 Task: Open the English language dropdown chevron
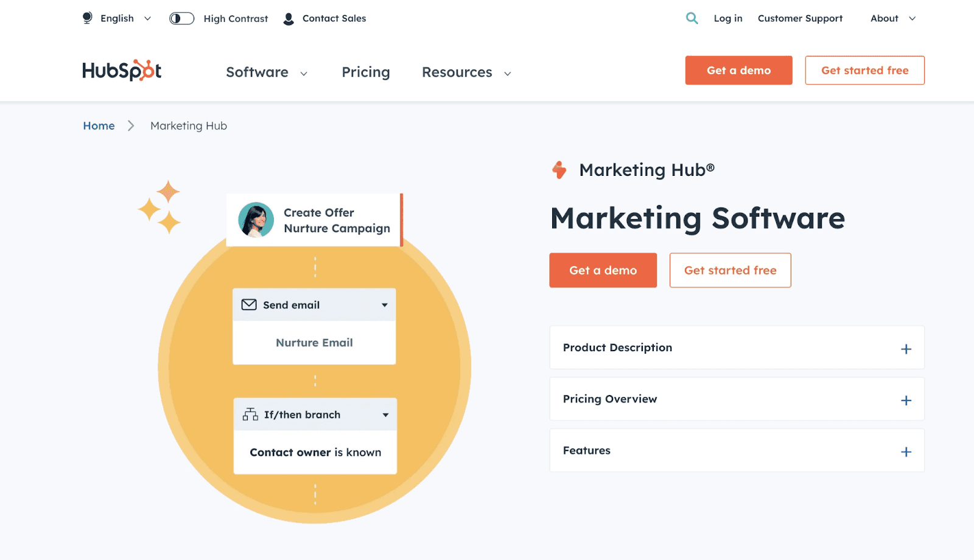[147, 19]
